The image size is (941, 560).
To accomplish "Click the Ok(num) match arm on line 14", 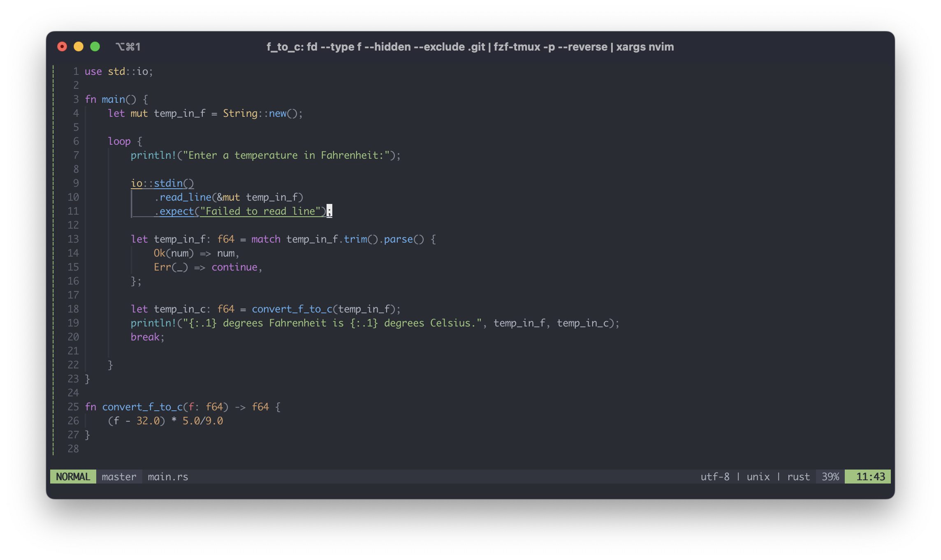I will click(173, 253).
